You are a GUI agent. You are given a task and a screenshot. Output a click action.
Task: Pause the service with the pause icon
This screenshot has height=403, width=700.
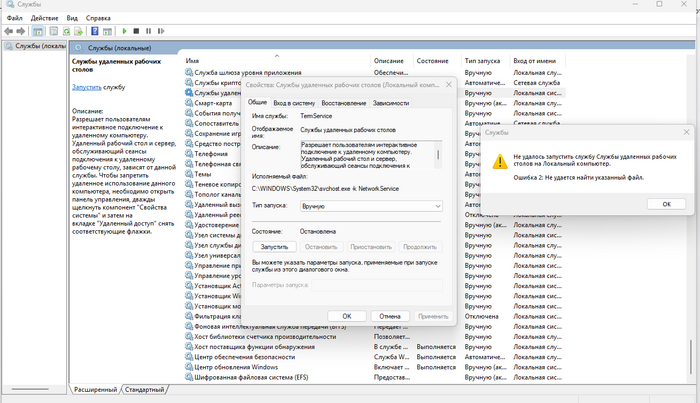[148, 31]
